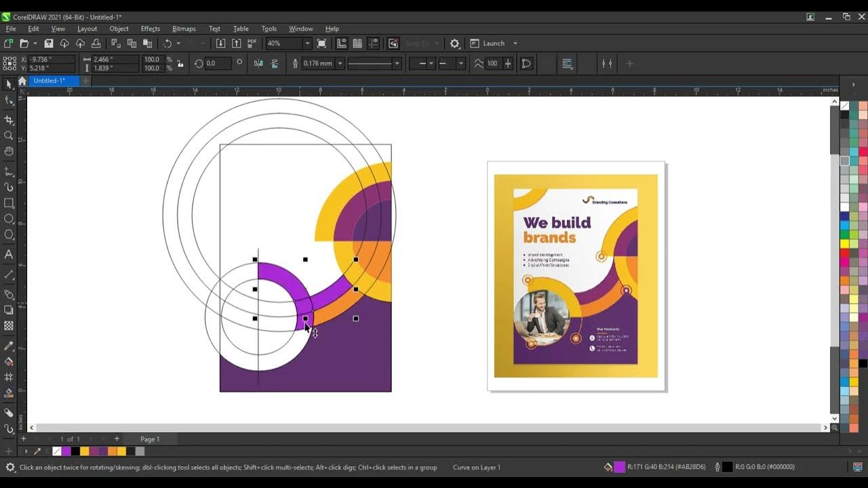The height and width of the screenshot is (488, 868).
Task: Select the Text tool
Action: (9, 254)
